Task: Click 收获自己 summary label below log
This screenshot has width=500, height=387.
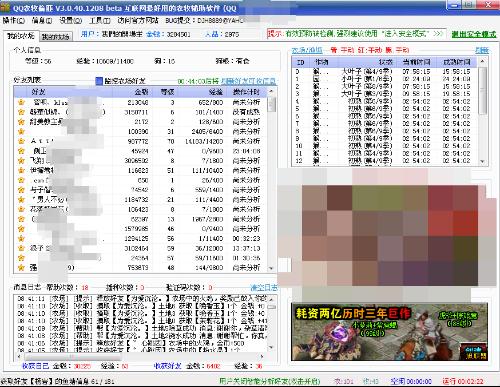Action: click(35, 366)
